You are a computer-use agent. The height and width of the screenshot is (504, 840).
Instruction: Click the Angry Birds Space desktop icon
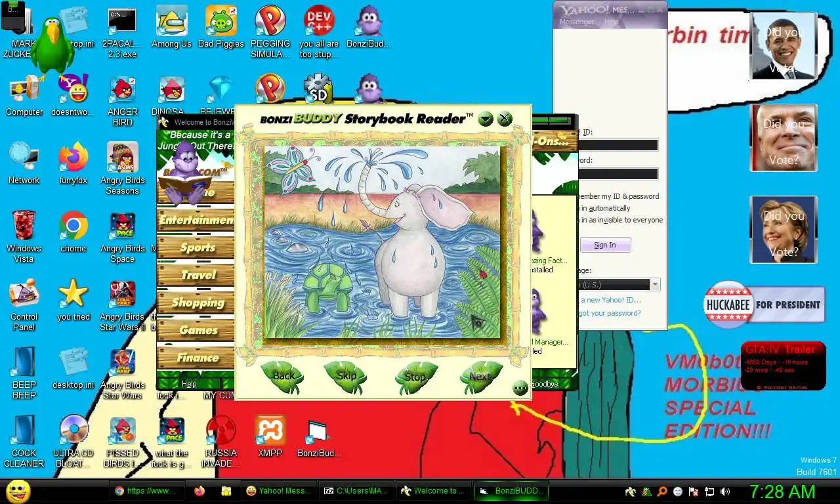tap(122, 238)
